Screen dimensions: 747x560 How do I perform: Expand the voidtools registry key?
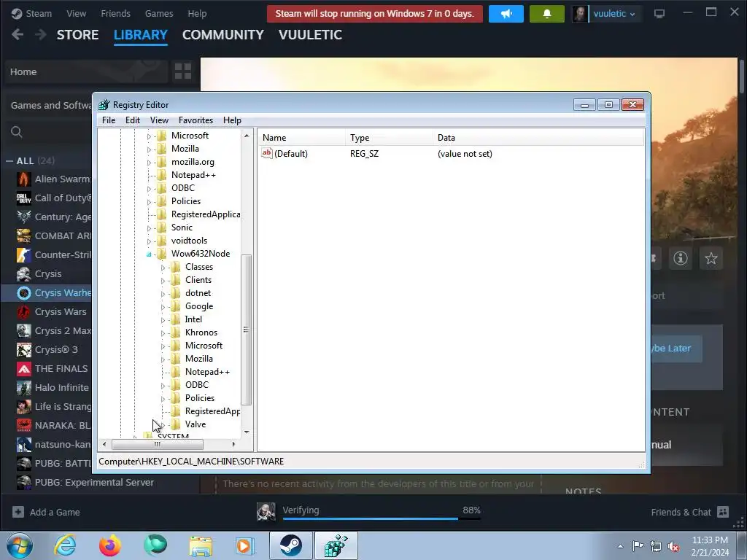coord(149,241)
